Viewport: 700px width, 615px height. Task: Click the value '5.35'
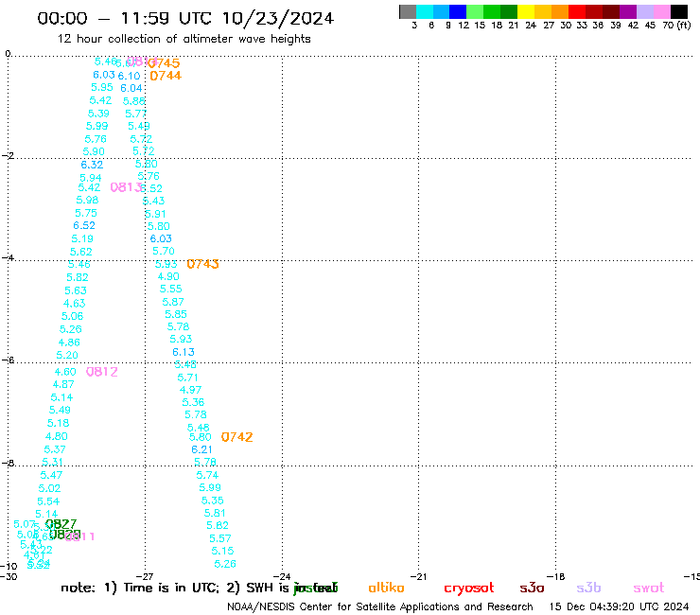tap(213, 501)
